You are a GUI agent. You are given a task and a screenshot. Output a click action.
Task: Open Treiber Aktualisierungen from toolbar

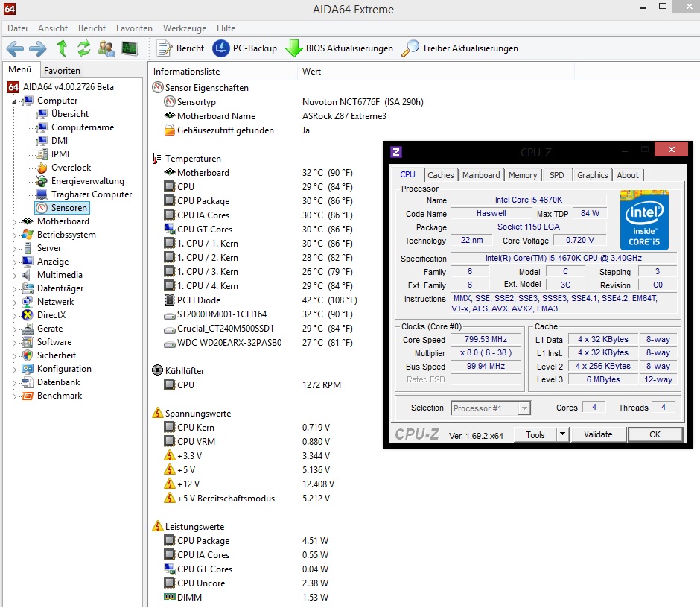[459, 48]
